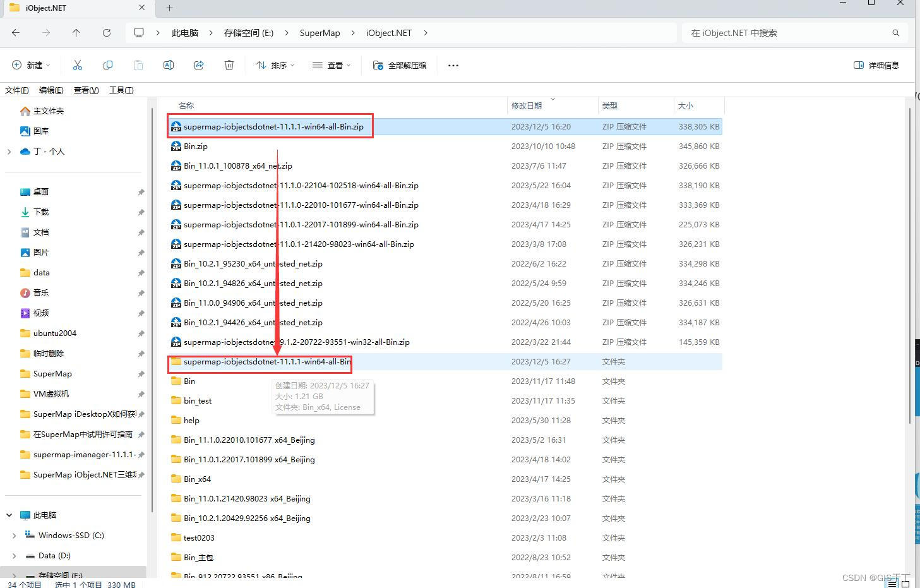Open the 工具(T) menu
This screenshot has width=920, height=588.
pos(121,90)
